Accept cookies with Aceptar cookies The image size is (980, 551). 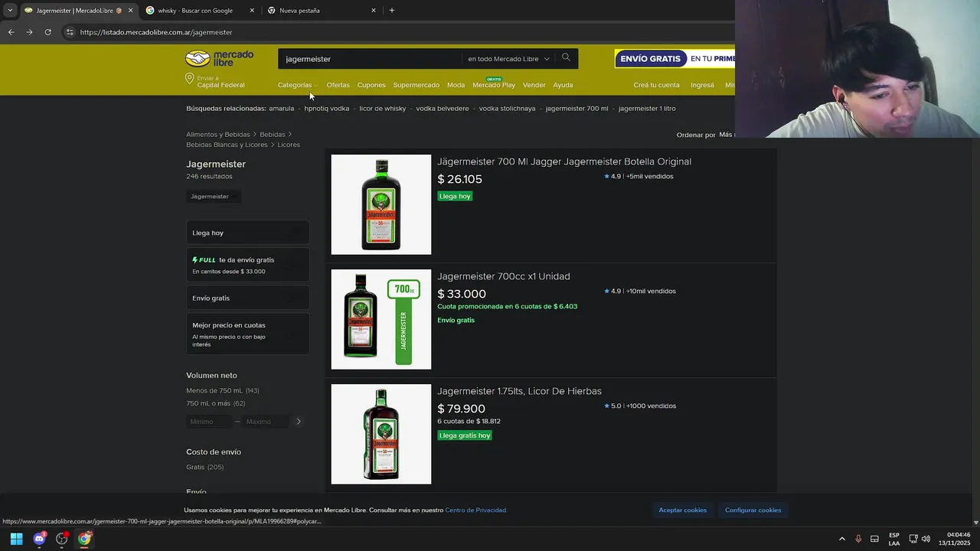pyautogui.click(x=682, y=510)
